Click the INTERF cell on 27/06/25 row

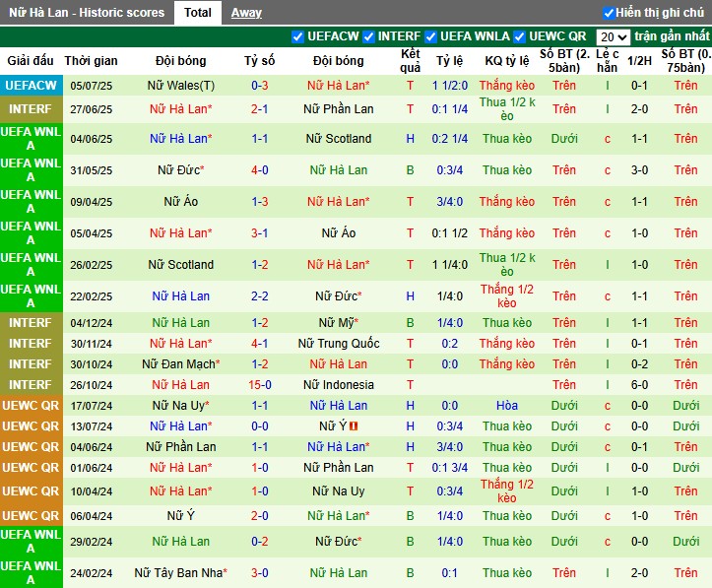pyautogui.click(x=31, y=109)
